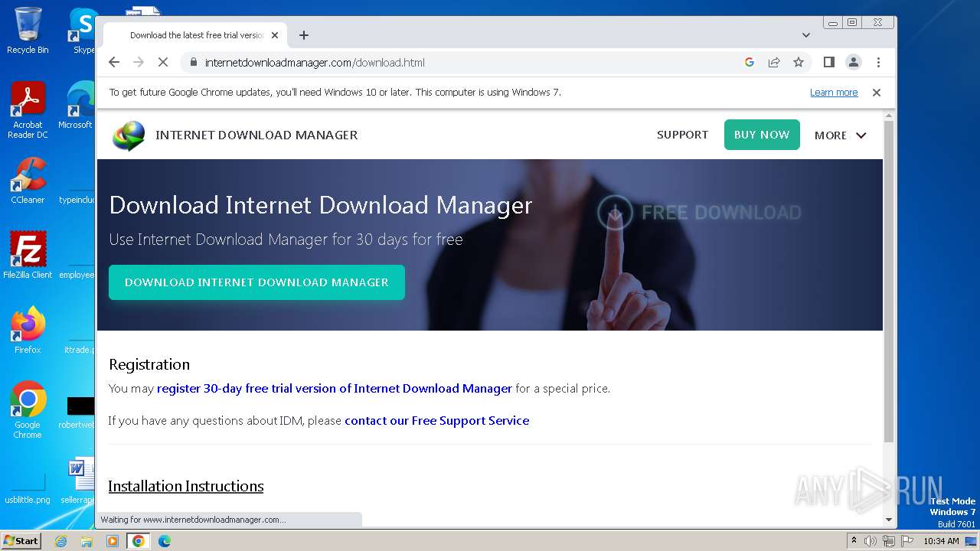Click DOWNLOAD INTERNET DOWNLOAD MANAGER button

point(256,282)
